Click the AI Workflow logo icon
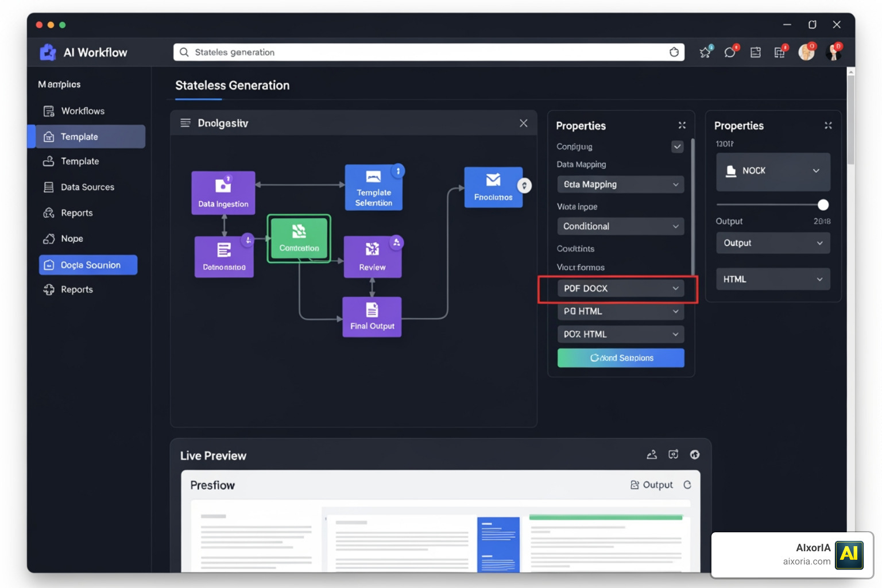 48,52
